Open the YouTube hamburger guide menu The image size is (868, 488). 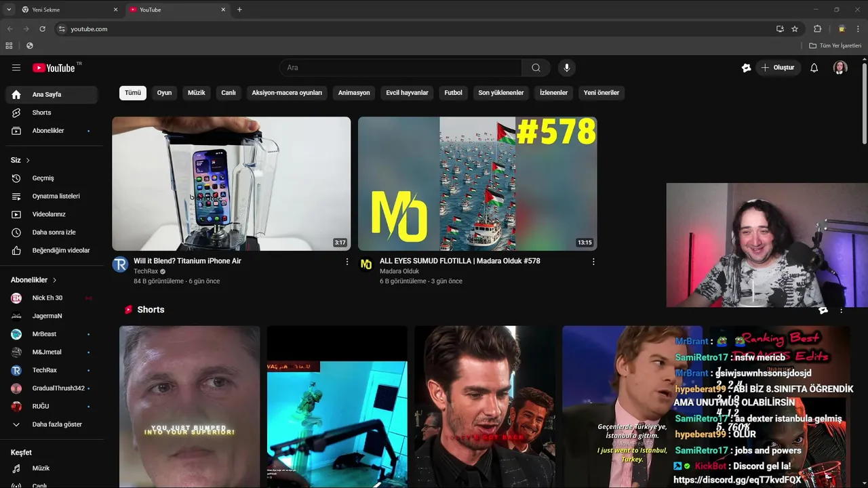16,68
